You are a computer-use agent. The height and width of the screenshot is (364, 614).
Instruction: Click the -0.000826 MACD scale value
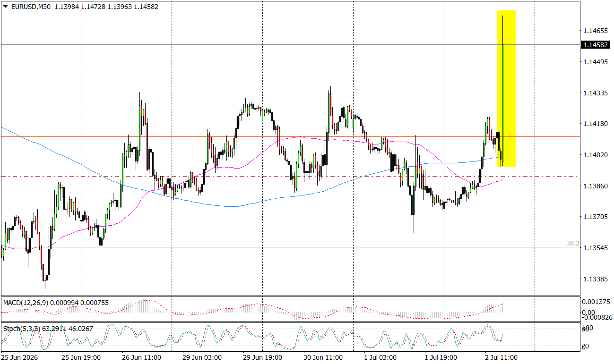pyautogui.click(x=598, y=317)
